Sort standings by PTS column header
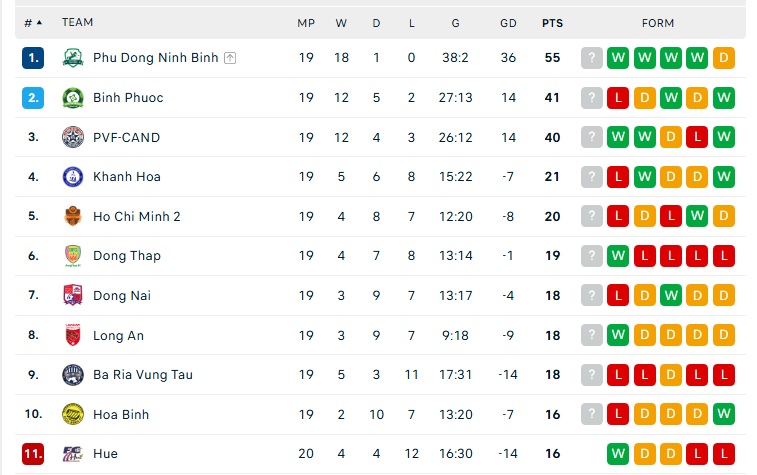Screen dimensions: 757x475 552,23
